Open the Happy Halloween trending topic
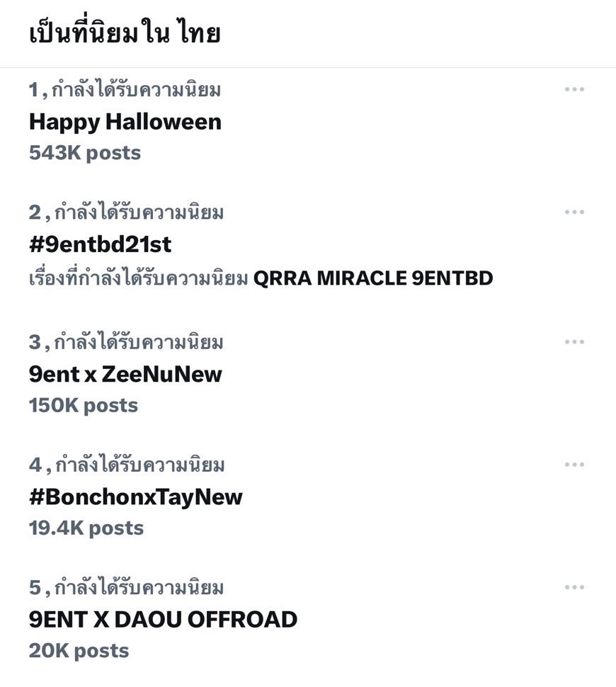Image resolution: width=616 pixels, height=687 pixels. click(125, 122)
